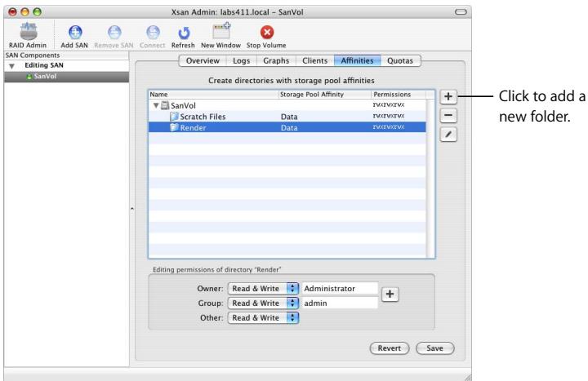The image size is (588, 381).
Task: Click the Scratch Files folder icon
Action: coord(175,117)
